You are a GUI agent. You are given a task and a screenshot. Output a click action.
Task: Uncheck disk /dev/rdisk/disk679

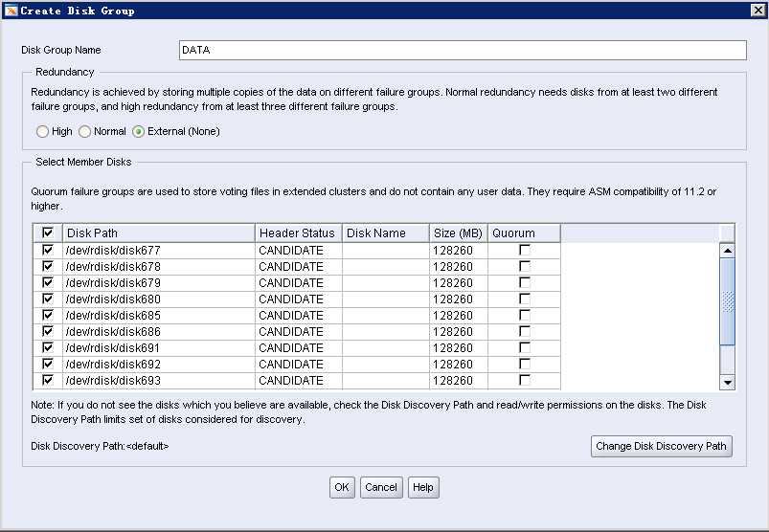[48, 282]
